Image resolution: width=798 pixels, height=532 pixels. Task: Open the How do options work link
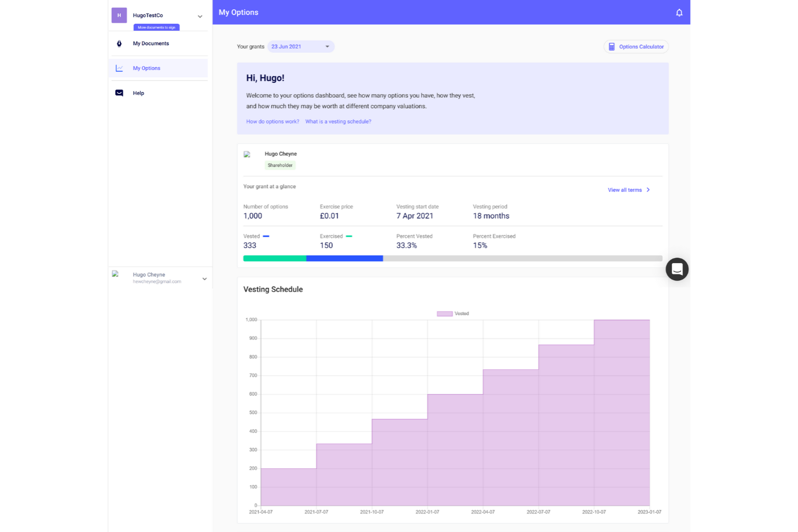click(x=272, y=121)
